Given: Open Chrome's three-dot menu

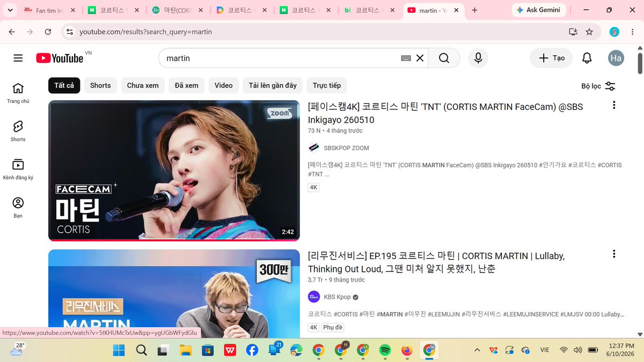Looking at the screenshot, I should coord(632,32).
